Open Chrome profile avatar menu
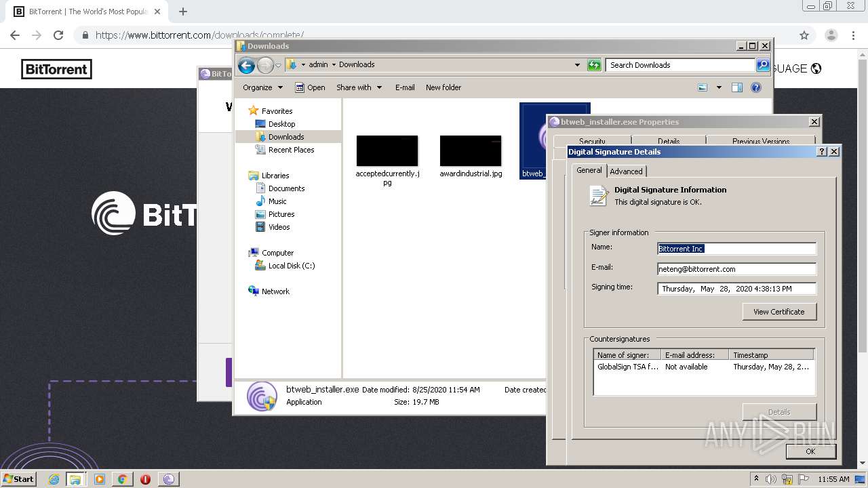Viewport: 868px width, 488px height. (831, 35)
